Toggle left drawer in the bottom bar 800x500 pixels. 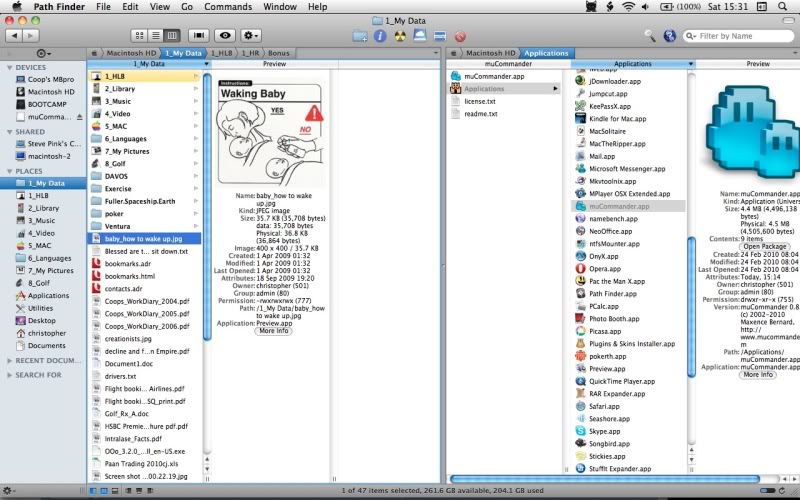pyautogui.click(x=128, y=491)
